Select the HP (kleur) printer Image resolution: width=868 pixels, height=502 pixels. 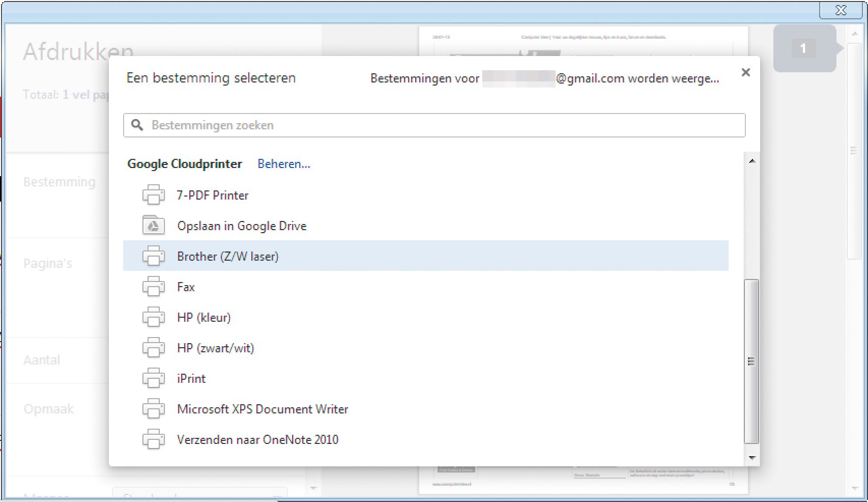[426, 317]
